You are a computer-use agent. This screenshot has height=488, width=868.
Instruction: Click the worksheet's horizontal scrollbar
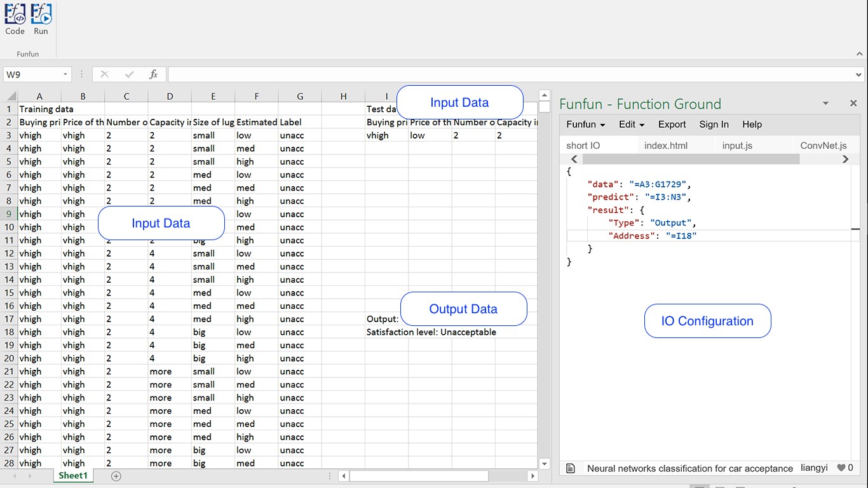tap(419, 476)
